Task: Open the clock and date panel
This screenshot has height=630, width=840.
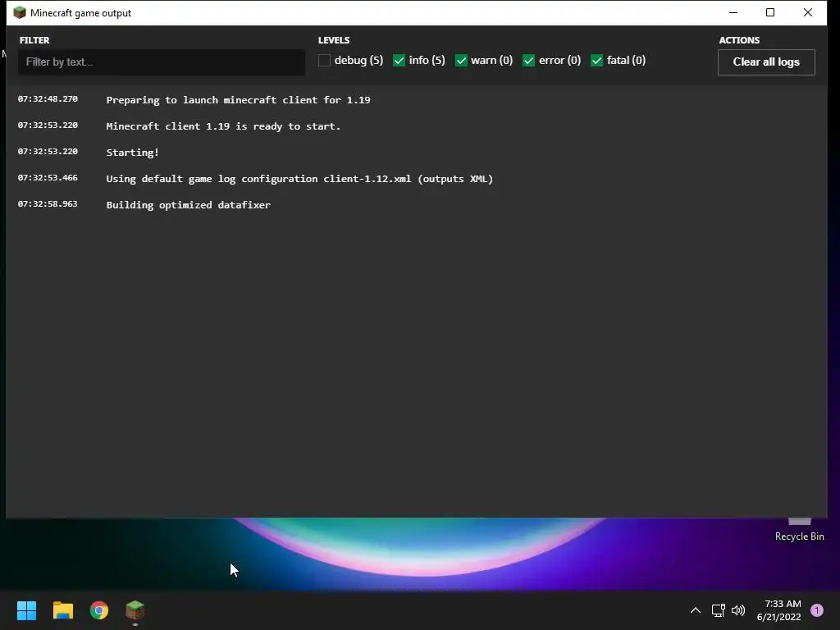Action: (779, 610)
